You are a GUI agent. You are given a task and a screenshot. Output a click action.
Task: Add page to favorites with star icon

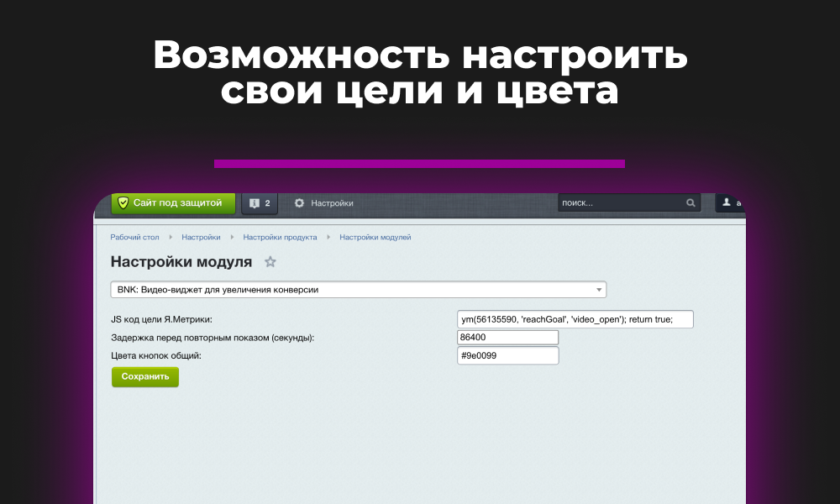pos(270,262)
